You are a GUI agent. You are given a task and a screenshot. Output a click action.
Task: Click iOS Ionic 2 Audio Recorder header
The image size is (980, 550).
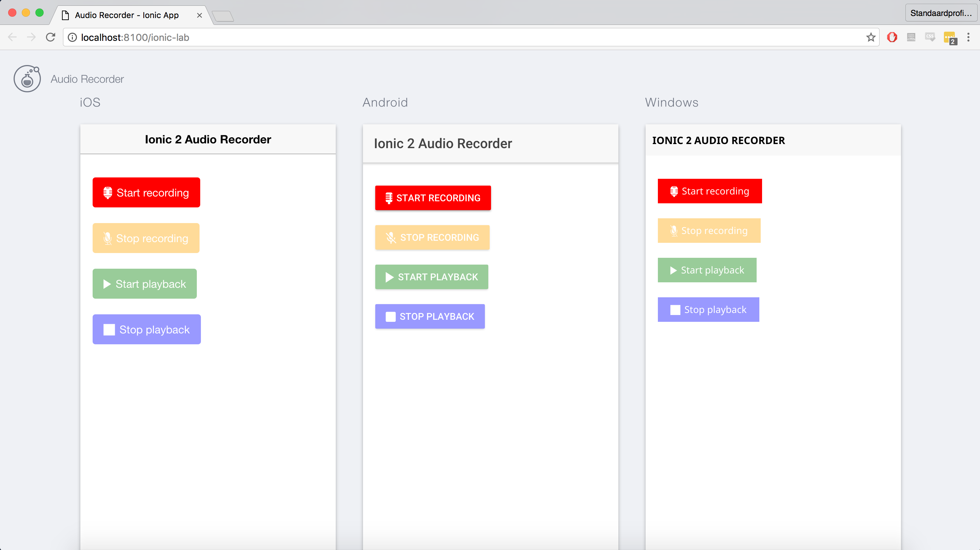(208, 139)
